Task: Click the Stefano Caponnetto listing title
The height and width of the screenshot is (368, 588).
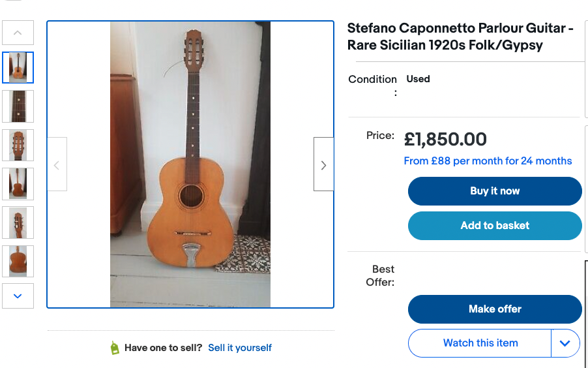Action: [460, 37]
